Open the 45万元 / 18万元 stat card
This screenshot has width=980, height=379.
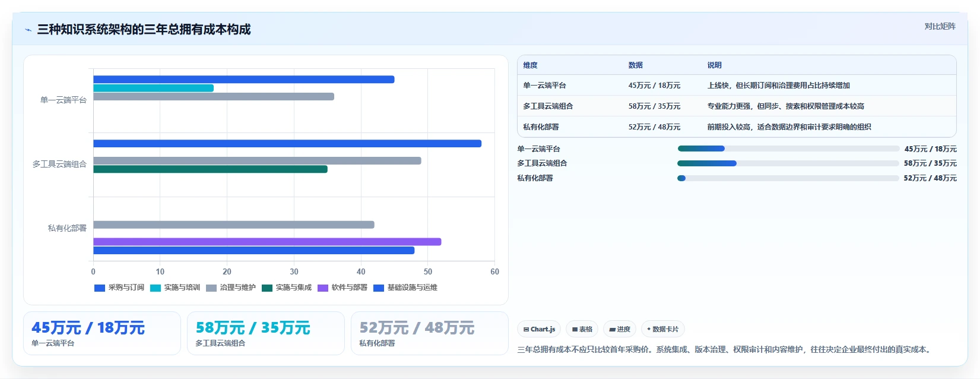[102, 333]
